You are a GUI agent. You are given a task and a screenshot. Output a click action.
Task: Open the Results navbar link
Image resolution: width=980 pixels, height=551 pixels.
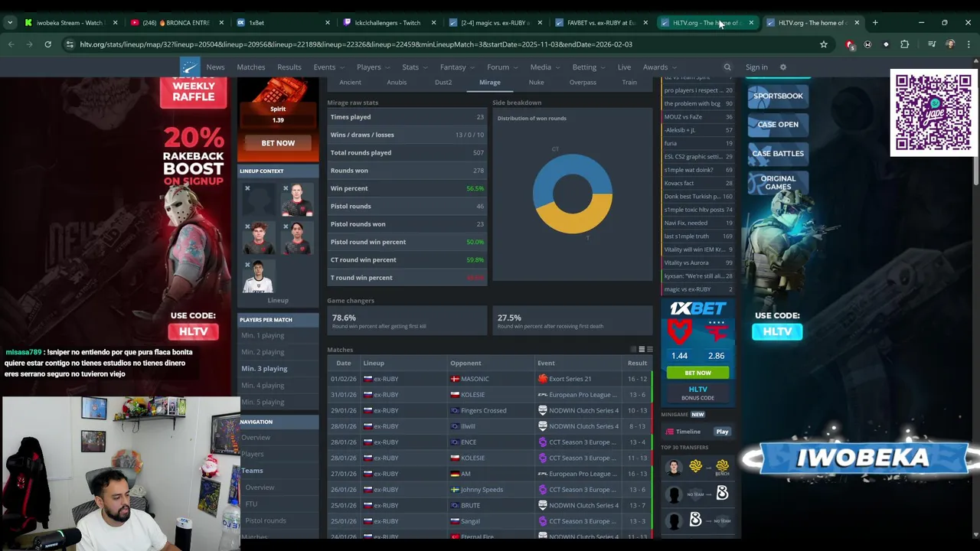click(289, 67)
